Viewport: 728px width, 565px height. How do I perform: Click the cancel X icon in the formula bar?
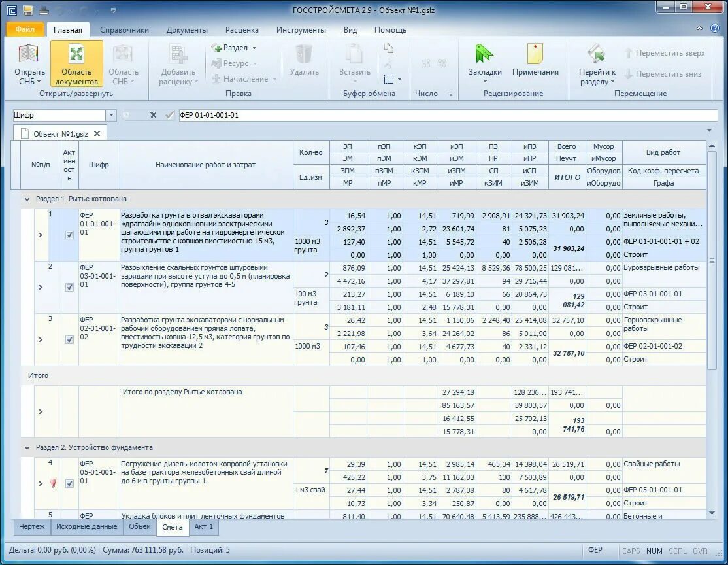click(153, 115)
